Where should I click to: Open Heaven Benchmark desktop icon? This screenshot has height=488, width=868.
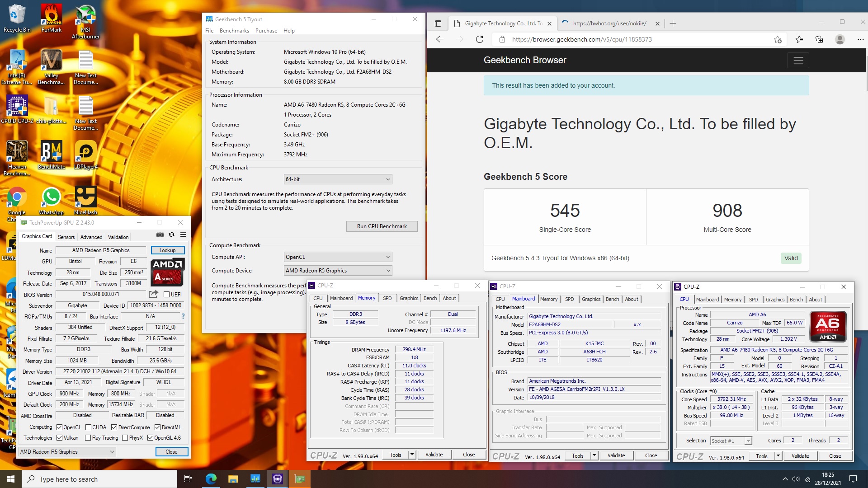click(17, 158)
